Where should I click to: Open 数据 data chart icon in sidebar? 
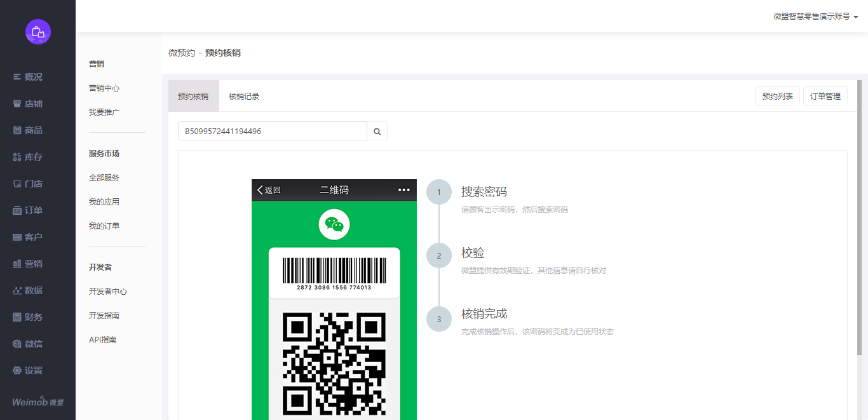[x=17, y=290]
